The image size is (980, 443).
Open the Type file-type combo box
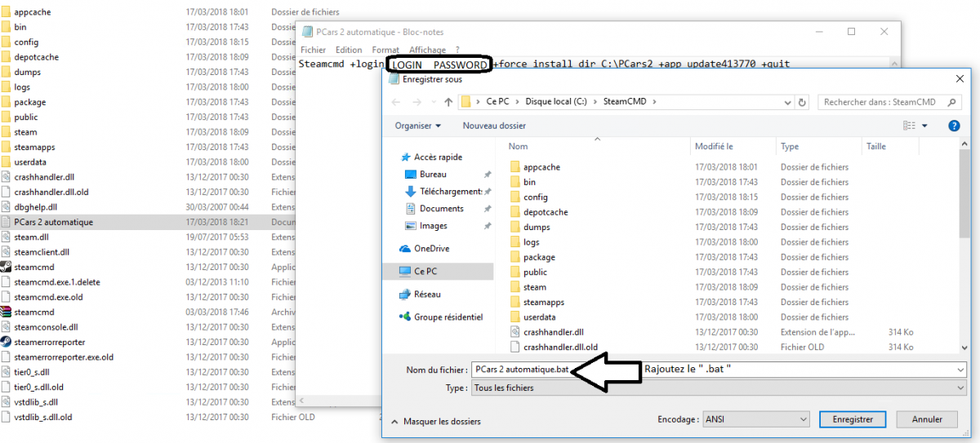[x=719, y=388]
